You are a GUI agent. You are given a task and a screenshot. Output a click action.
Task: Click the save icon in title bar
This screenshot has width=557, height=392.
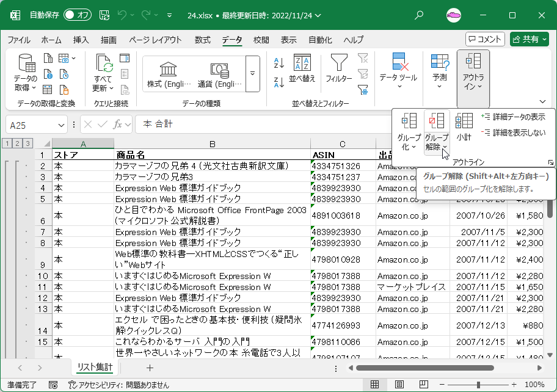coord(104,15)
